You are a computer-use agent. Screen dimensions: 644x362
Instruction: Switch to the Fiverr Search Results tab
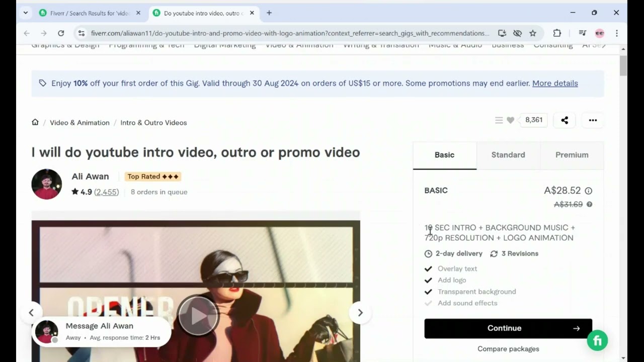(90, 13)
